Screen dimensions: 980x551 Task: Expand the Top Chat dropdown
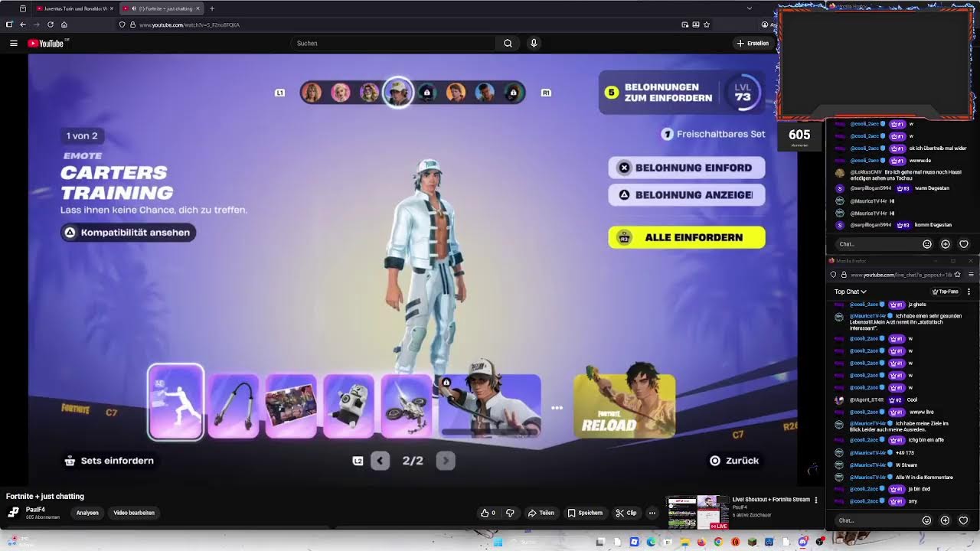tap(851, 292)
